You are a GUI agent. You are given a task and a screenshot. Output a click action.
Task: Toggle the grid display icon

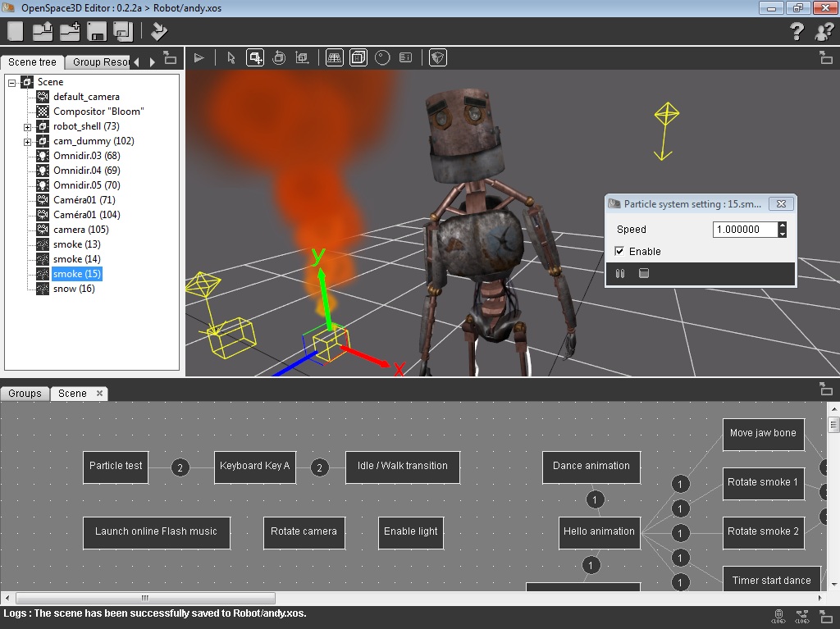point(334,57)
